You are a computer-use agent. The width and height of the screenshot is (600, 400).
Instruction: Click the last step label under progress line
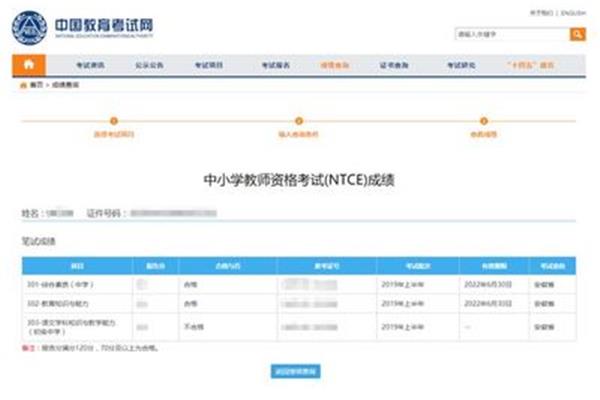coord(484,134)
